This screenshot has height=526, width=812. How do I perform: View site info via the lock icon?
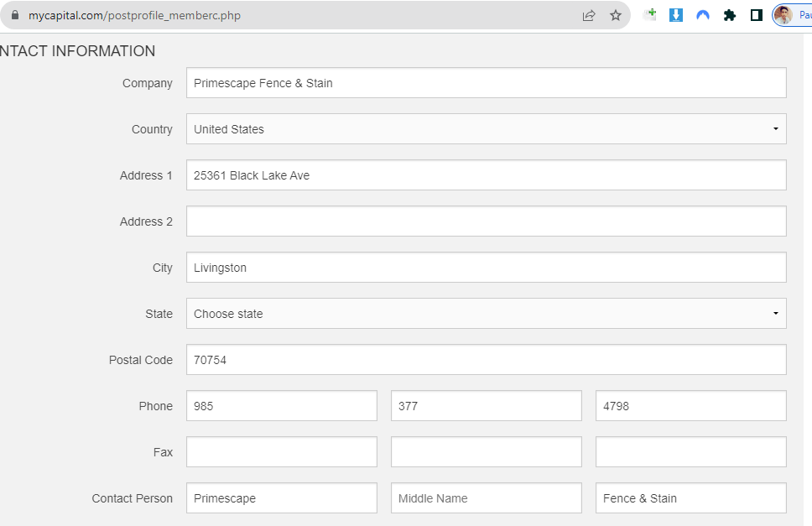(14, 15)
